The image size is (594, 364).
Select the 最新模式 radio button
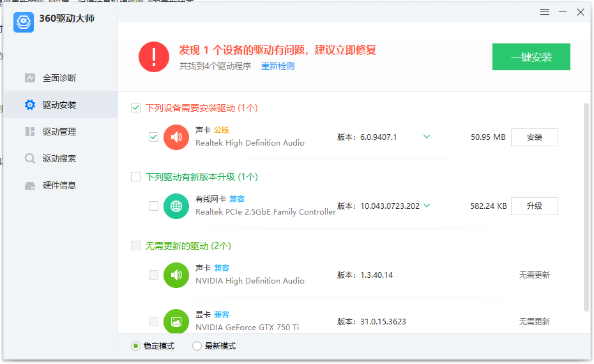tap(197, 346)
